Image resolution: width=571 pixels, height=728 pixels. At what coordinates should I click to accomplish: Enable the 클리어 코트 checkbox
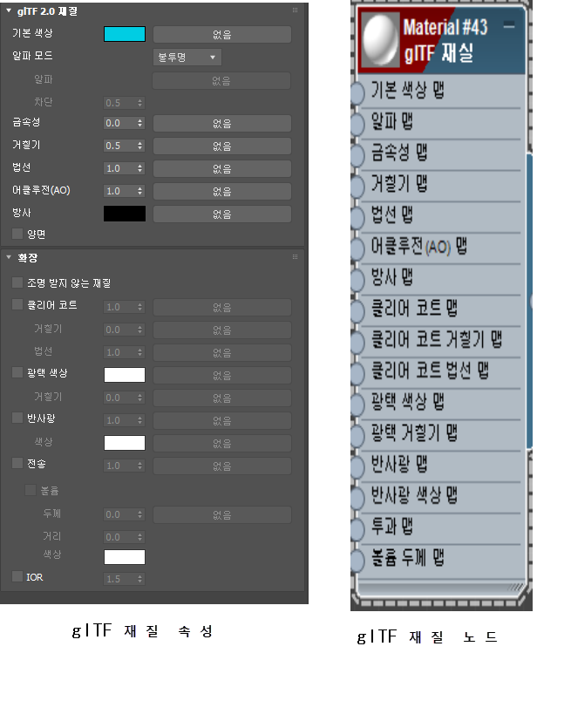pos(17,304)
